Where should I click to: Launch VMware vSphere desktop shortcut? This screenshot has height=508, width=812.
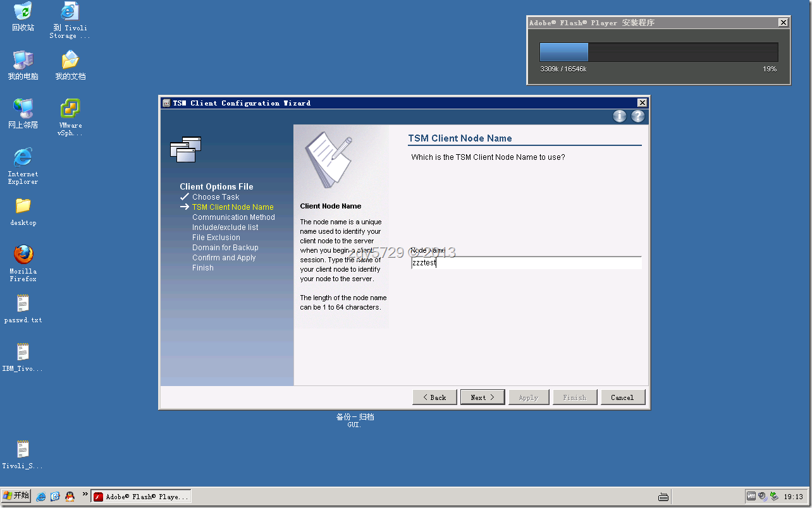click(x=70, y=118)
